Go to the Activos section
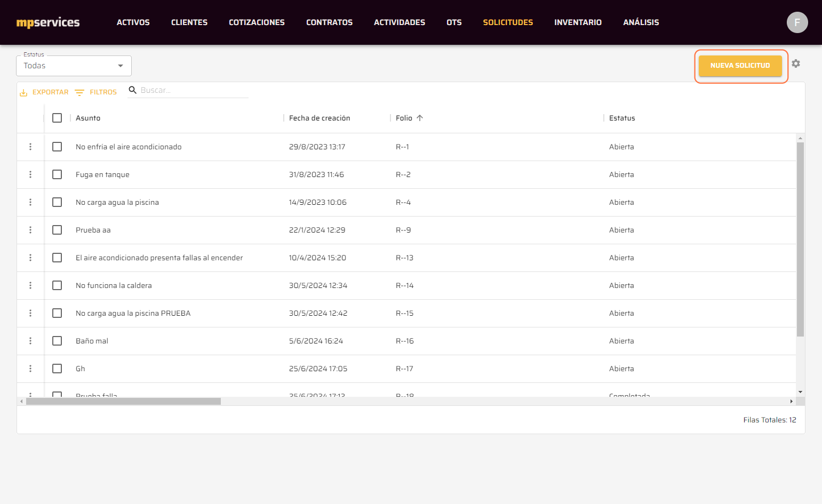Image resolution: width=822 pixels, height=504 pixels. click(x=133, y=22)
